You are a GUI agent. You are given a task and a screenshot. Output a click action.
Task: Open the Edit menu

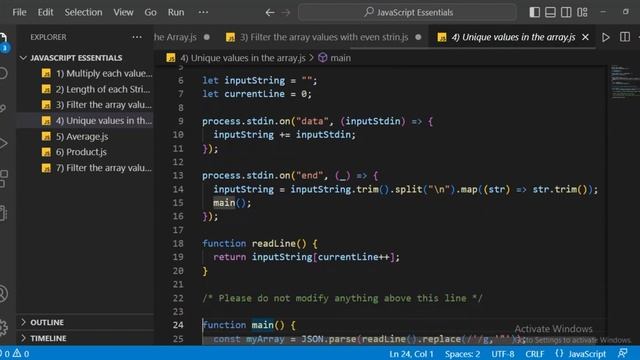[x=45, y=12]
